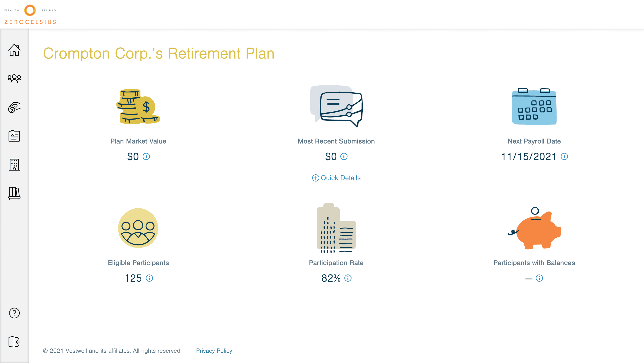The width and height of the screenshot is (644, 363).
Task: Open the Privacy Policy link
Action: click(x=214, y=350)
